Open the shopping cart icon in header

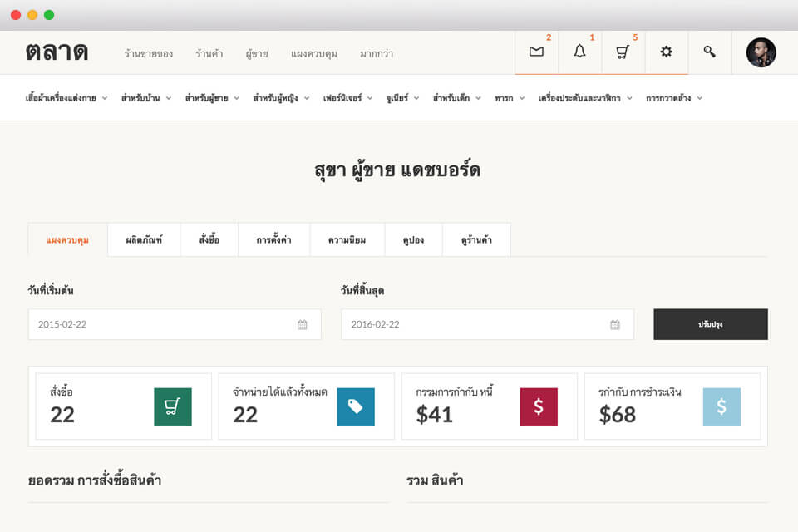(623, 52)
